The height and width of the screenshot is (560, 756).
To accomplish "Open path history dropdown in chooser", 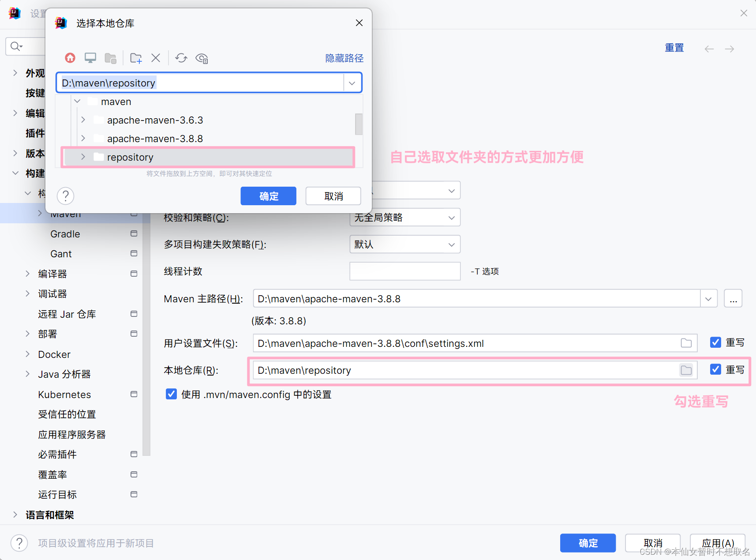I will click(352, 83).
